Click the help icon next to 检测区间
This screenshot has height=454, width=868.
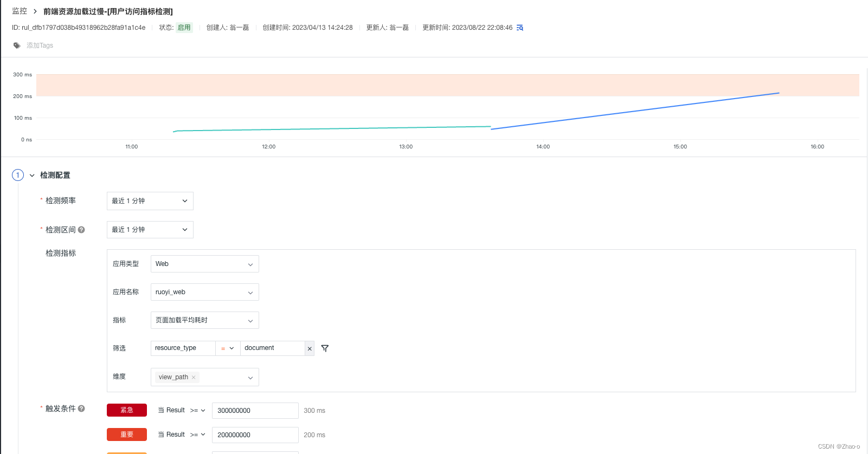(81, 230)
